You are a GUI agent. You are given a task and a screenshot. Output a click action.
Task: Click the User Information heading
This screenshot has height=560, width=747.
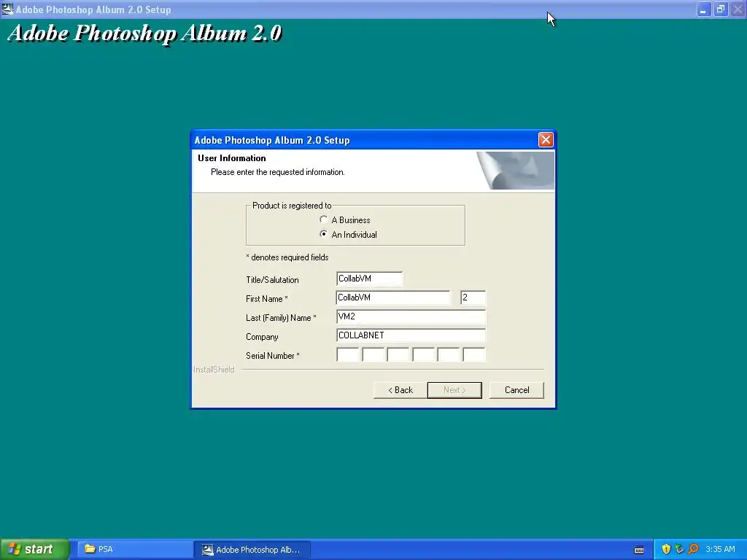231,158
